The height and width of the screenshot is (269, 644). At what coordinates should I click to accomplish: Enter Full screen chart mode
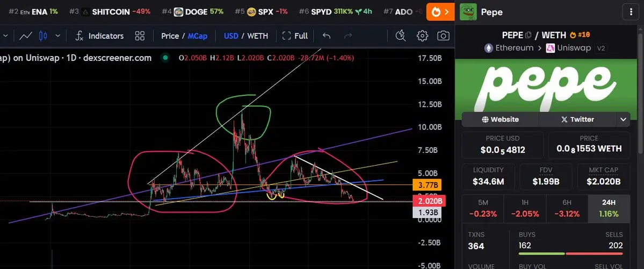(x=295, y=36)
